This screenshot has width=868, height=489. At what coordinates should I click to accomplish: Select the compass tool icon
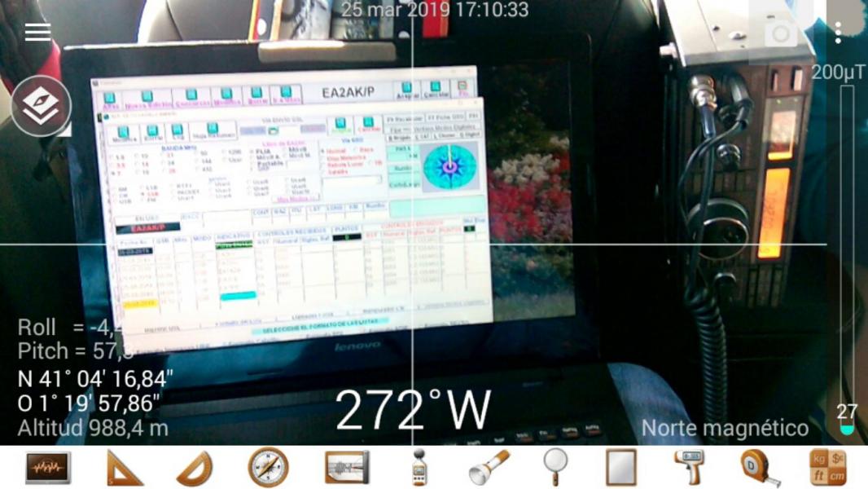point(268,468)
